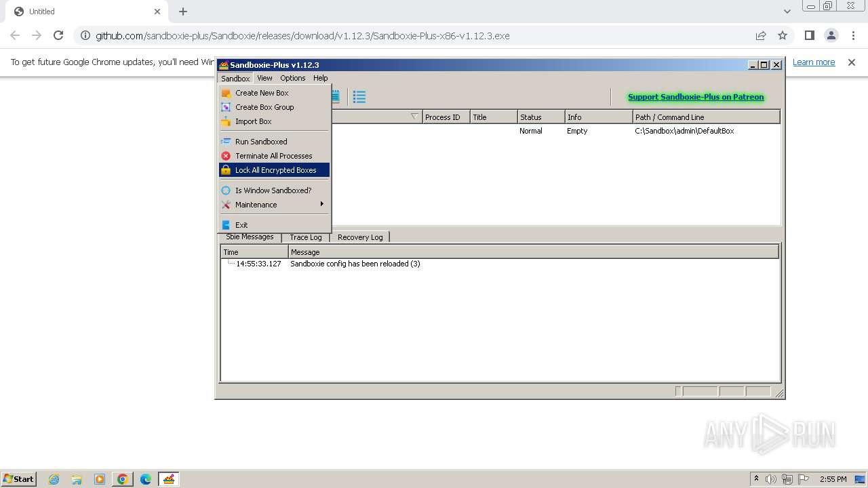Expand the Maintenance submenu arrow
Image resolution: width=868 pixels, height=488 pixels.
(x=322, y=204)
